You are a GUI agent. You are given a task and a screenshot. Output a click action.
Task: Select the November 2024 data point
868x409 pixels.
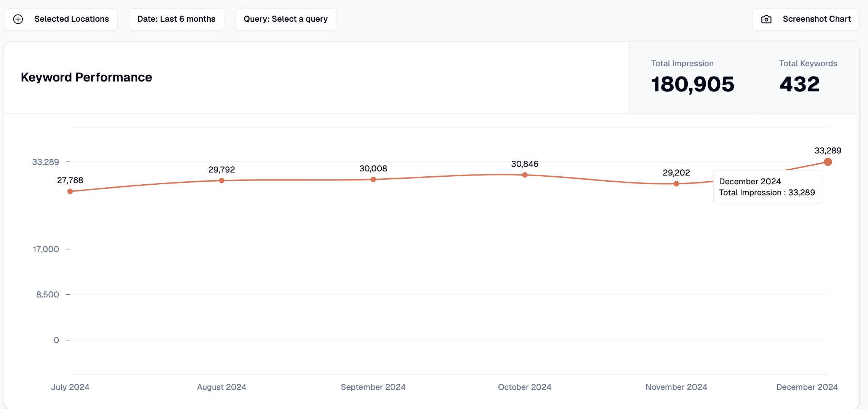[676, 184]
